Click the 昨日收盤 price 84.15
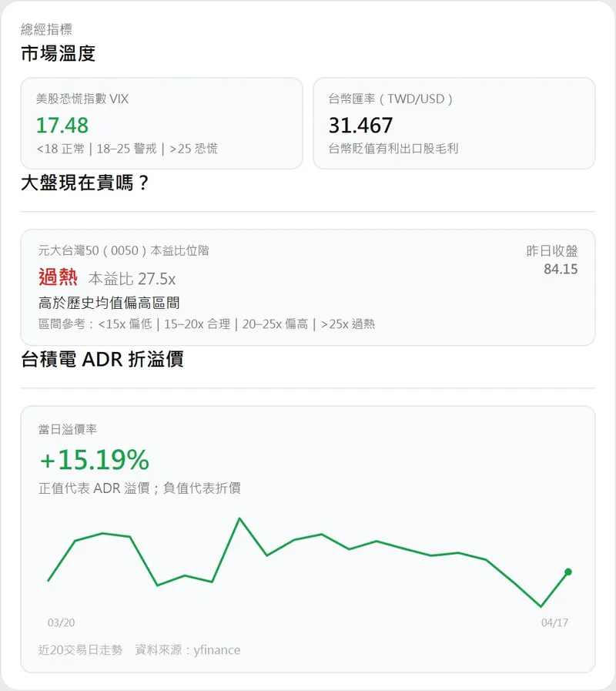 561,269
